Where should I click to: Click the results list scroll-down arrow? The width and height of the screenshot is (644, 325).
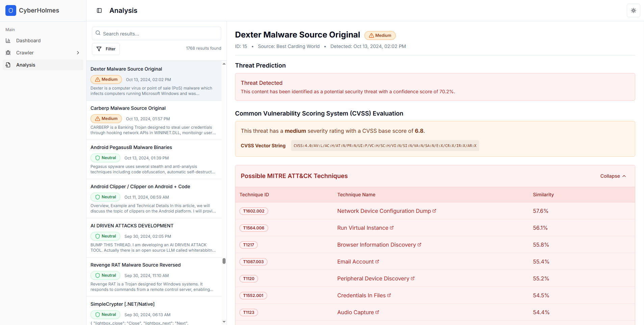tap(224, 322)
